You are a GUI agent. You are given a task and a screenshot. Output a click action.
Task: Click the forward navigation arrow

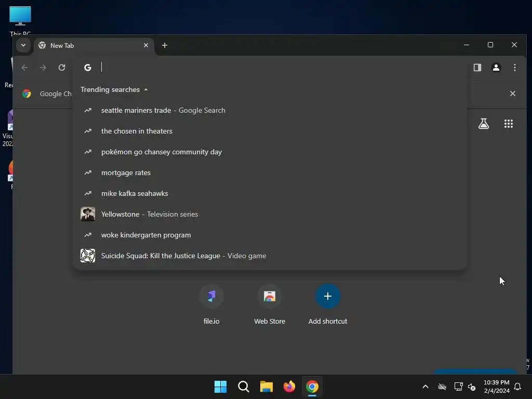tap(43, 68)
